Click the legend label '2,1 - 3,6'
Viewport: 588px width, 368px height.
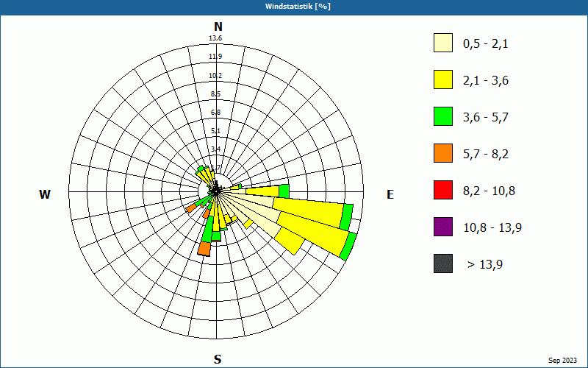pyautogui.click(x=486, y=81)
